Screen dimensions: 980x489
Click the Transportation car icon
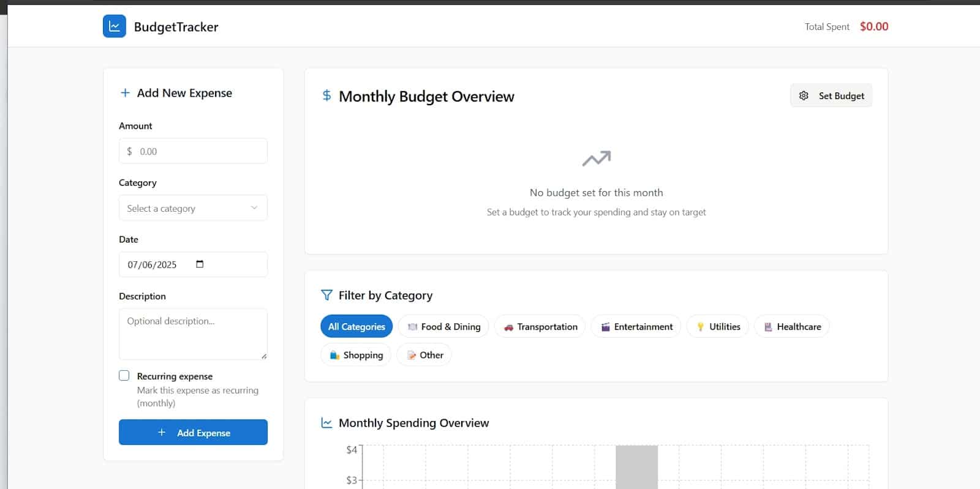coord(508,327)
